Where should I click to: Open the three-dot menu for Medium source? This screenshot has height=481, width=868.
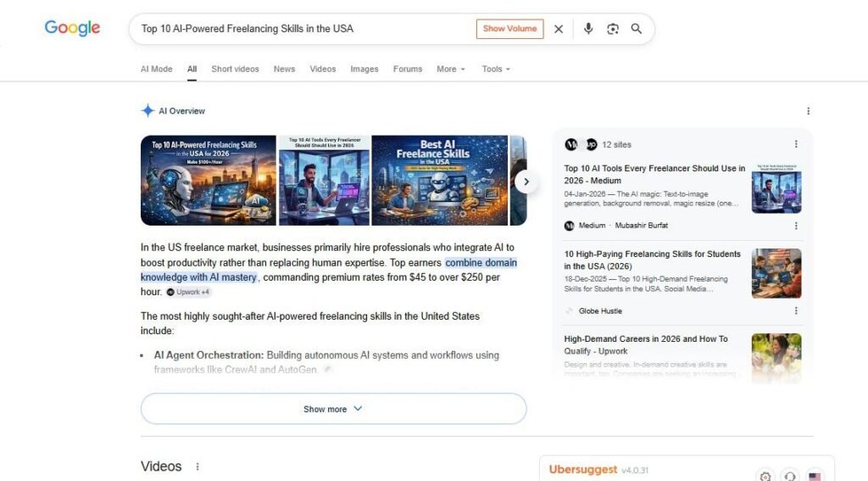[796, 226]
